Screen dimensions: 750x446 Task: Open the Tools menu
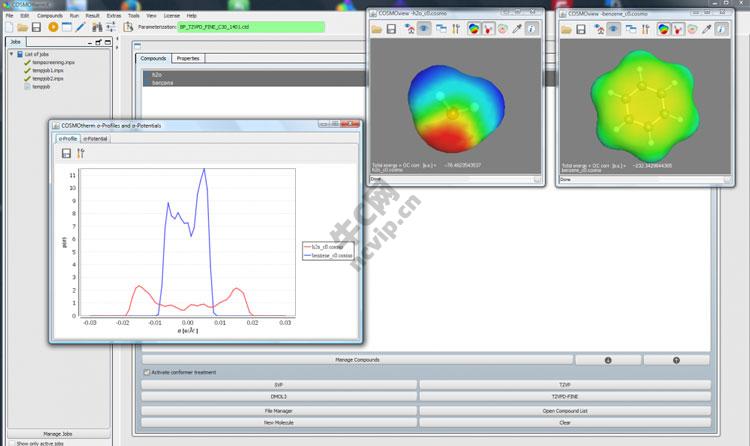tap(134, 16)
